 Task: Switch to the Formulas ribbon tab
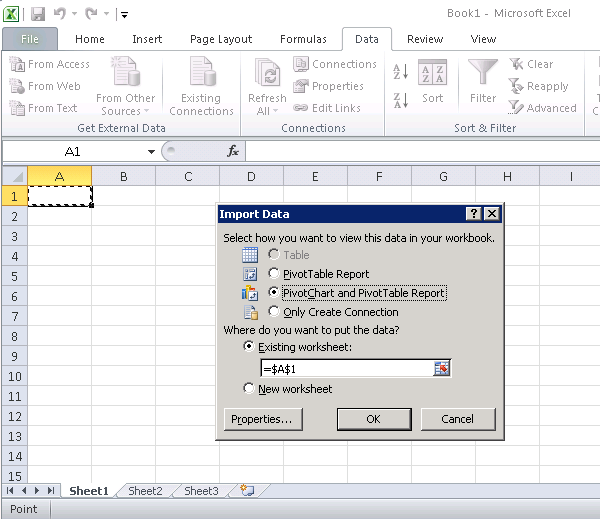point(303,39)
